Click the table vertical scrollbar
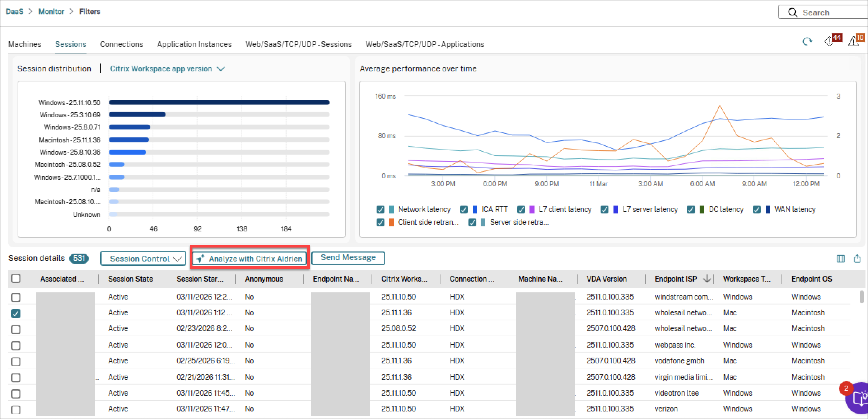This screenshot has width=868, height=419. (x=862, y=297)
